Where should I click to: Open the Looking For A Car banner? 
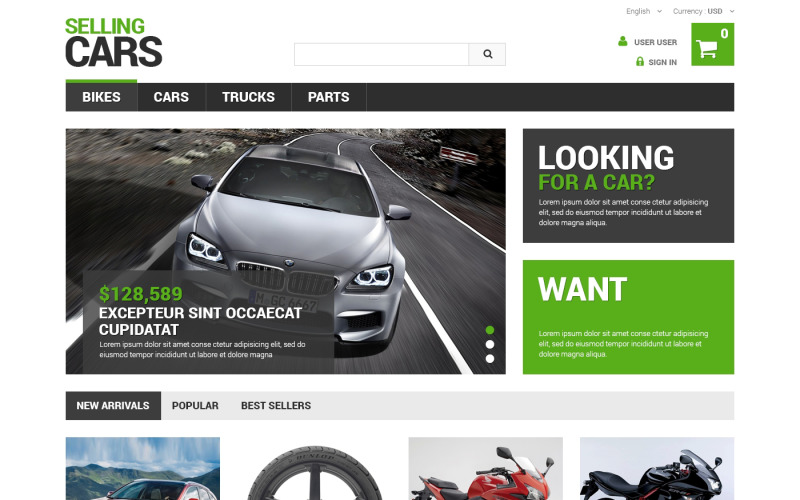coord(627,185)
